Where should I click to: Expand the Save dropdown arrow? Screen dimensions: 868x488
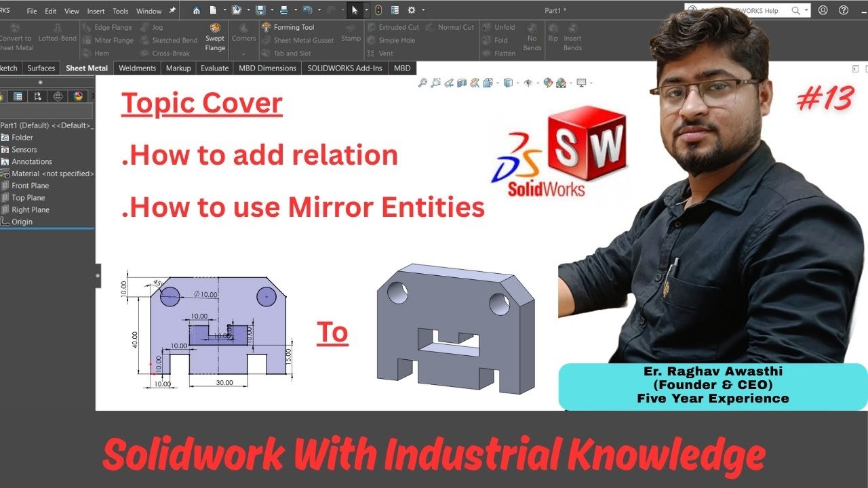271,10
